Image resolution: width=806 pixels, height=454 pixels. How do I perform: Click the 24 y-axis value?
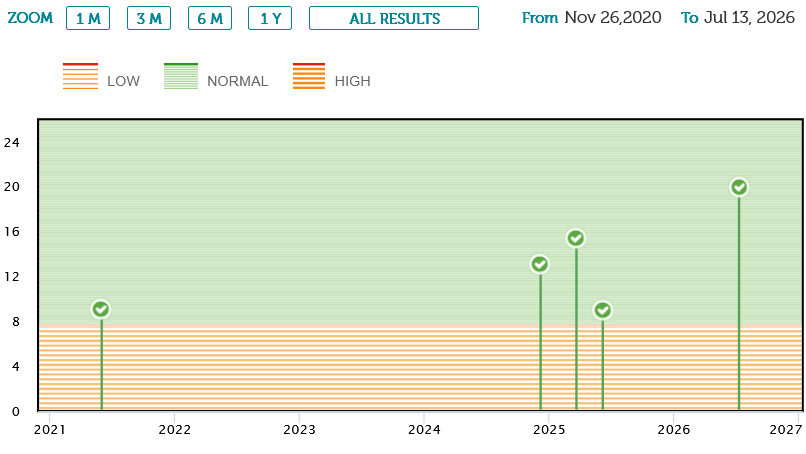(12, 142)
